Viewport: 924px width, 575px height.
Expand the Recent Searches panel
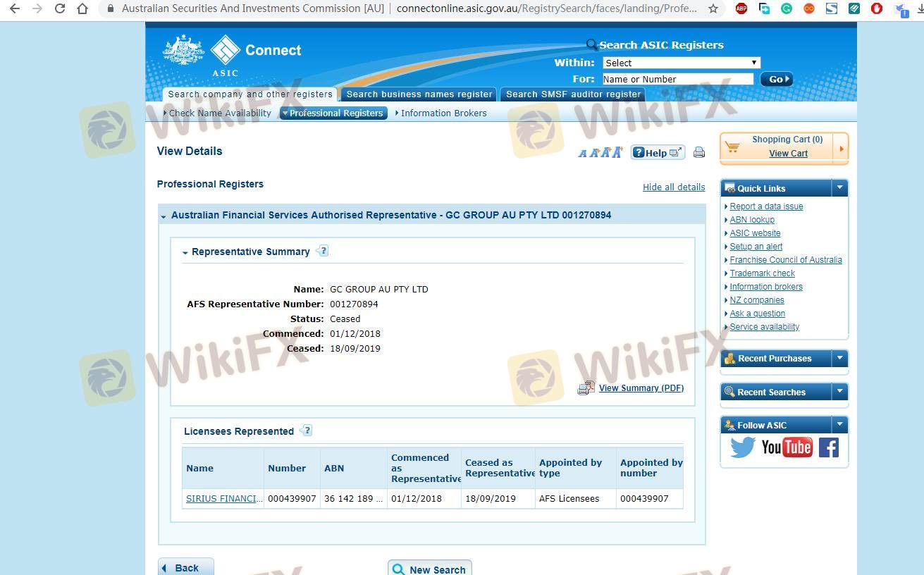(x=839, y=392)
